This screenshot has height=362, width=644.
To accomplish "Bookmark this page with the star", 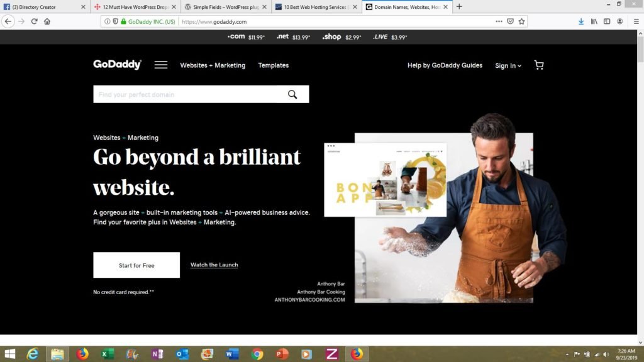I will 521,21.
